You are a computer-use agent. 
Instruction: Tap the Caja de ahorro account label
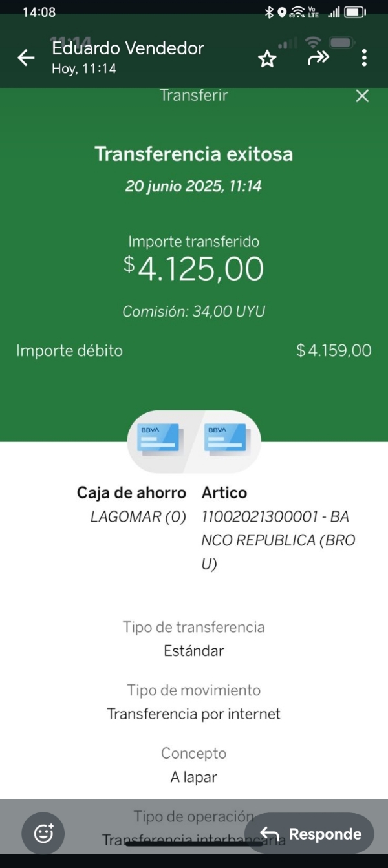point(131,493)
